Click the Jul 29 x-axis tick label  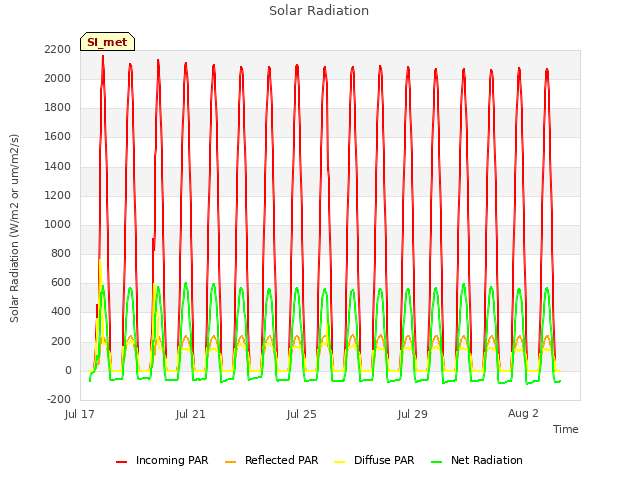pyautogui.click(x=413, y=414)
